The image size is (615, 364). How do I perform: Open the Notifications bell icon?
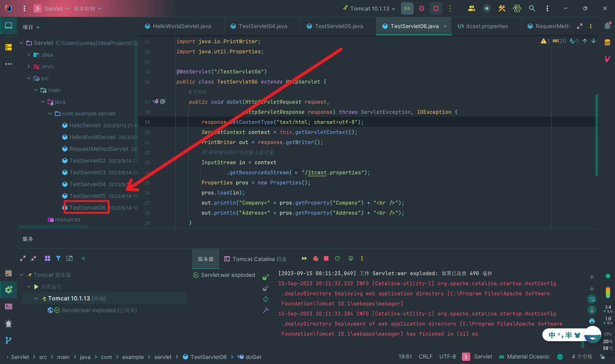[607, 26]
